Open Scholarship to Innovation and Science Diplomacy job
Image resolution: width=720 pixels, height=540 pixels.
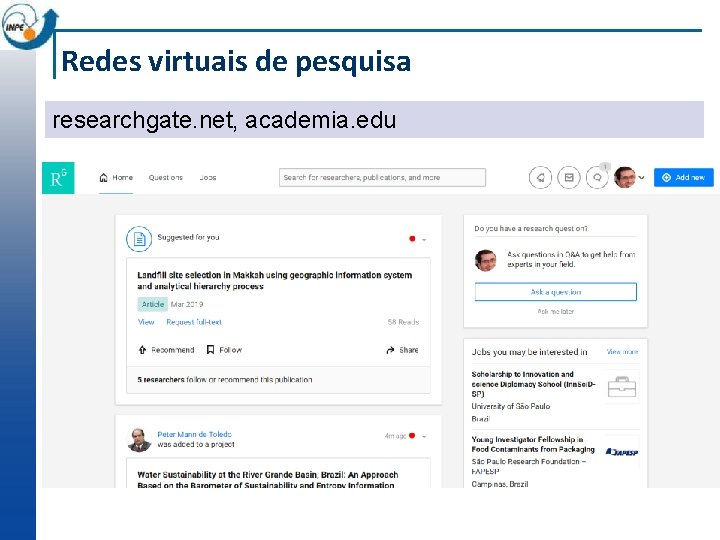coord(533,384)
